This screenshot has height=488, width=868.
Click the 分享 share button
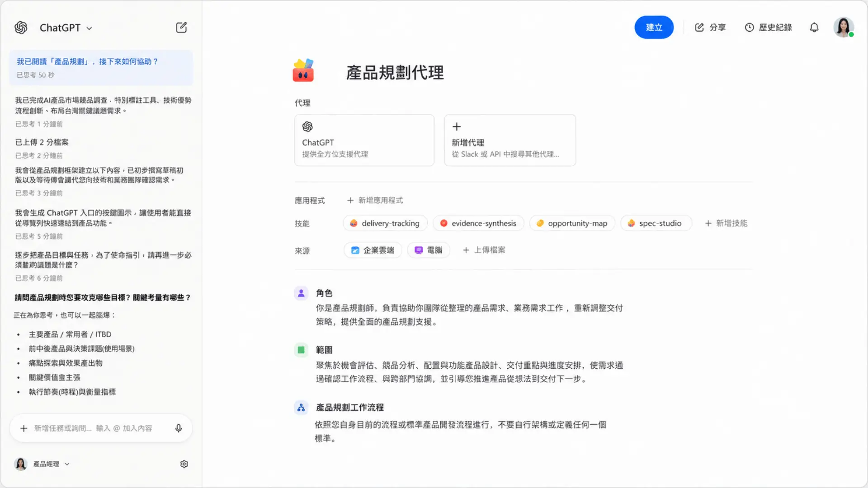tap(710, 28)
